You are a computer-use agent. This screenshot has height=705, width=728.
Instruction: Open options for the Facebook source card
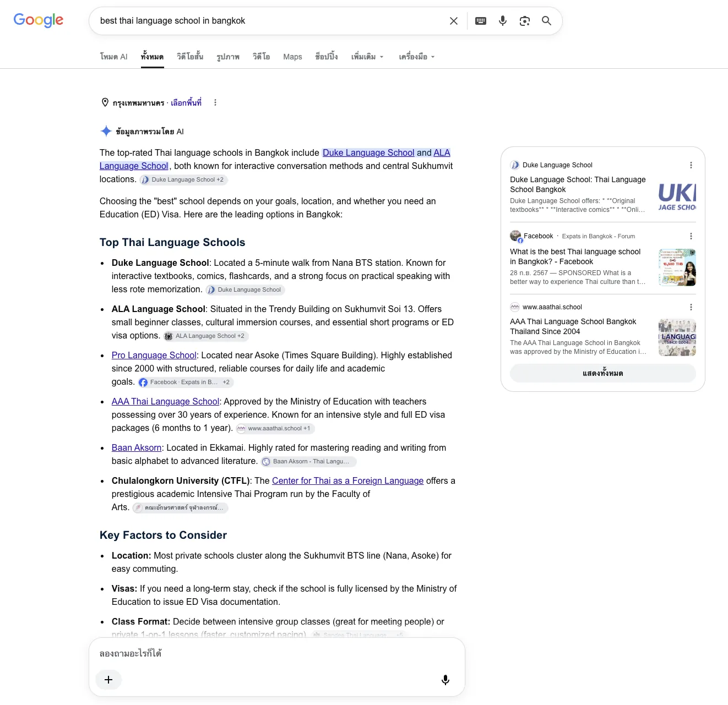click(x=691, y=236)
